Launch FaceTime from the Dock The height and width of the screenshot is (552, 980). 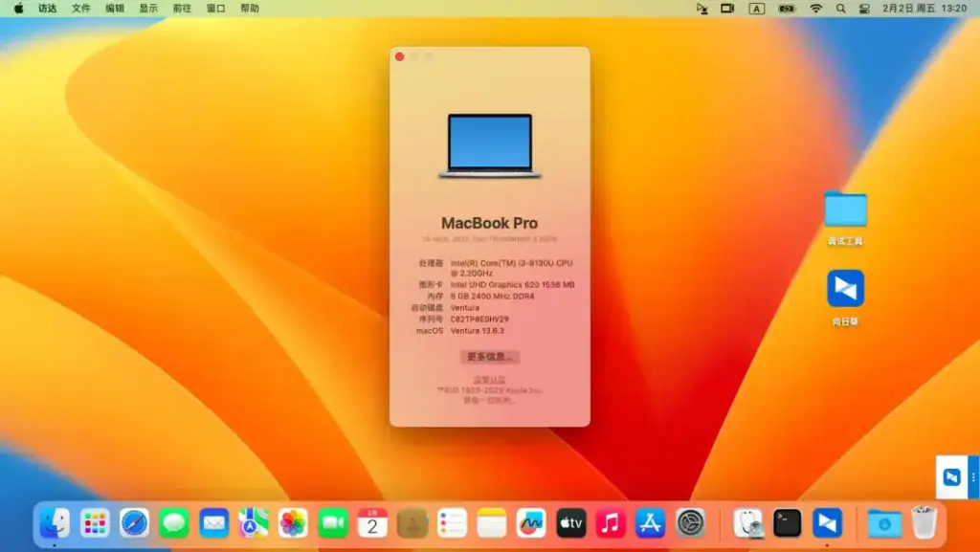pos(333,523)
